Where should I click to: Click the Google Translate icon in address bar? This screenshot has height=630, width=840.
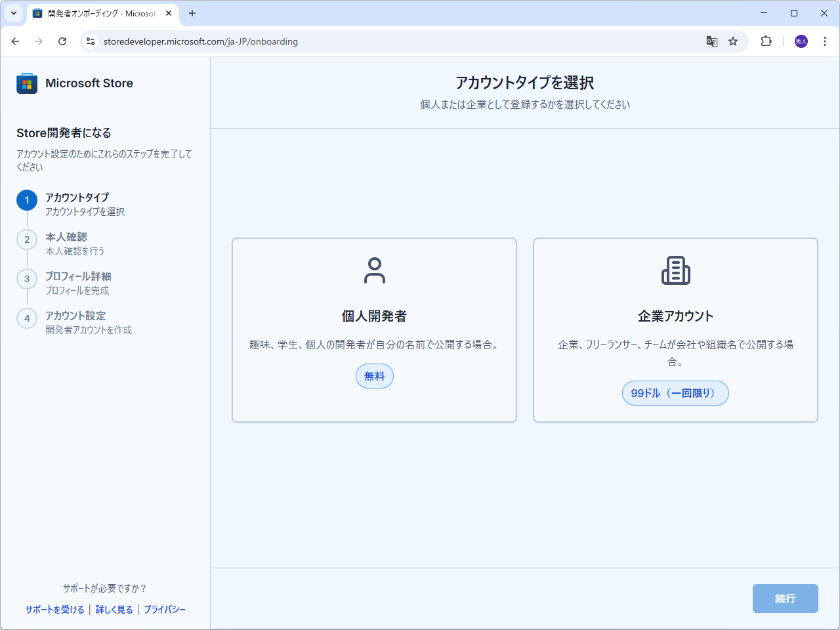[711, 41]
